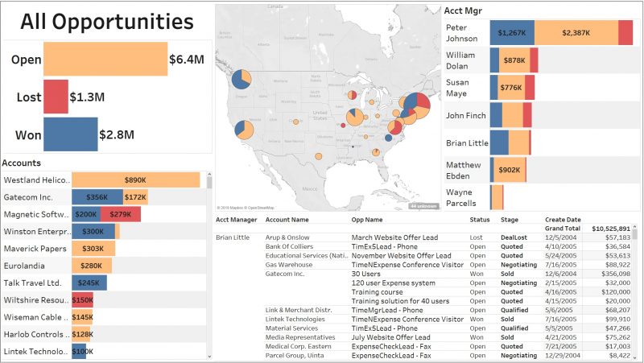This screenshot has width=644, height=363.
Task: Click the Bank Of Colliers account name
Action: tap(289, 246)
